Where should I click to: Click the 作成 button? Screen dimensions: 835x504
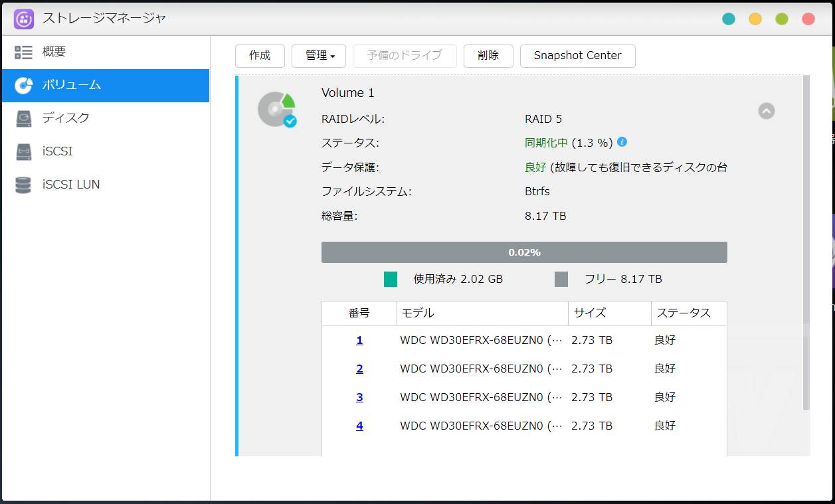pos(260,56)
